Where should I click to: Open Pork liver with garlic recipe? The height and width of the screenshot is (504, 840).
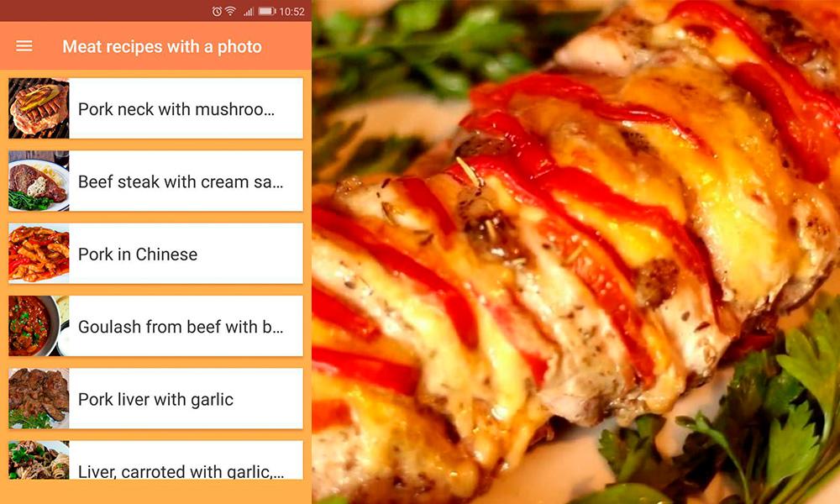click(x=156, y=398)
